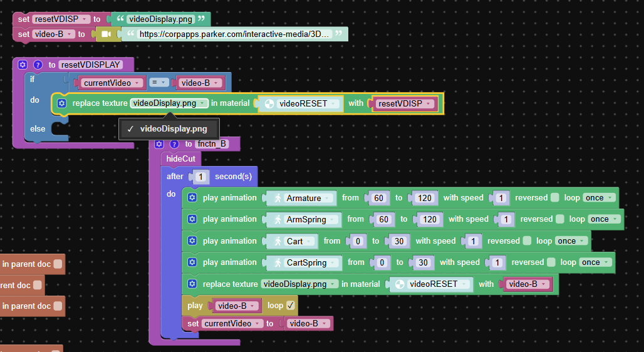Toggle lower 'in parent doc' checkbox

58,306
